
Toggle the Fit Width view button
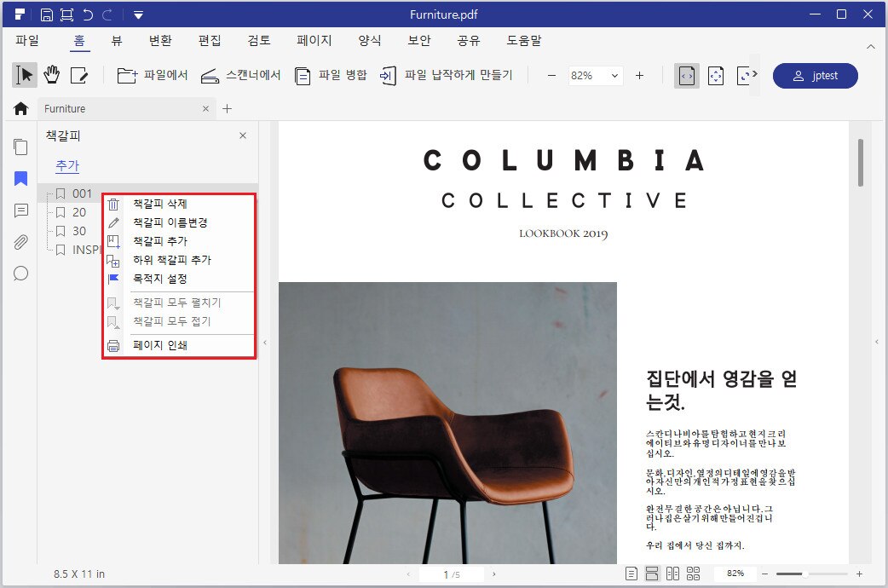tap(686, 75)
